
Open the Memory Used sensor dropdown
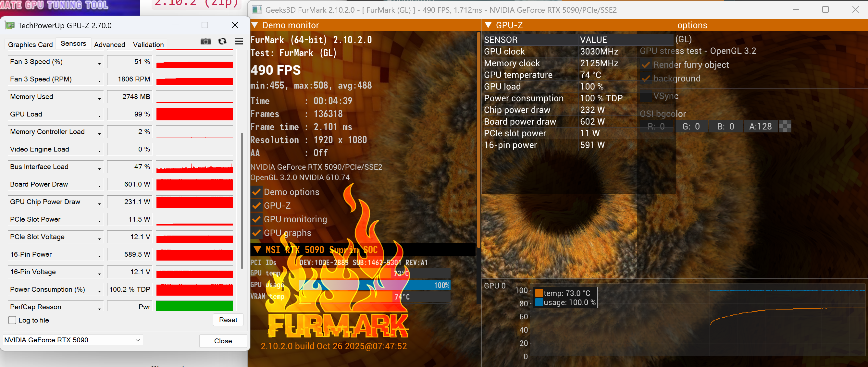(99, 98)
